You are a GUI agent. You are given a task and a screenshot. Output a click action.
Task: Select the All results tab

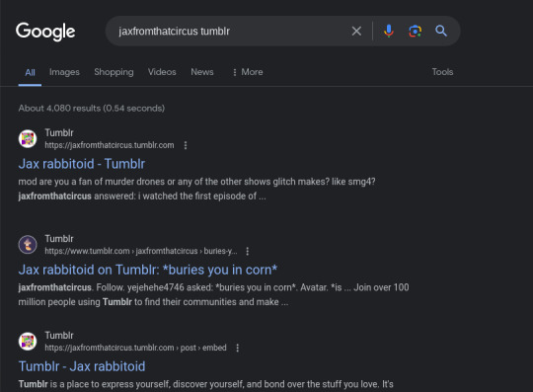[x=30, y=72]
